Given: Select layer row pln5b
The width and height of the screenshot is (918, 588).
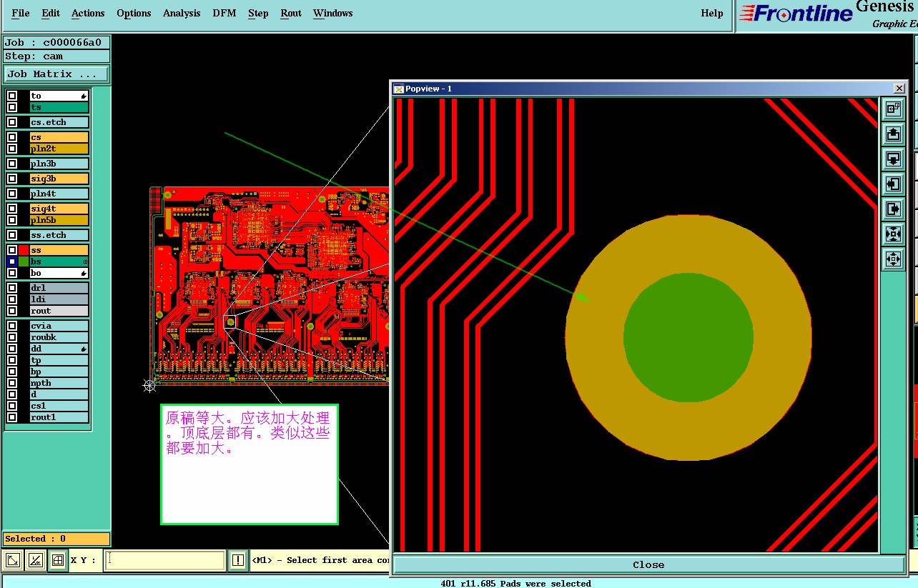Looking at the screenshot, I should 59,220.
